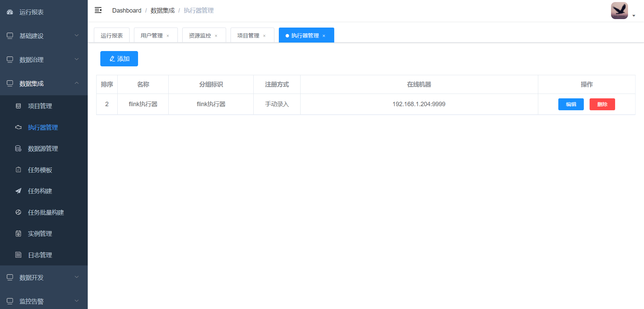Viewport: 644px width, 309px height.
Task: Click the 192.168.1.204:9999 online machine cell
Action: coord(419,104)
